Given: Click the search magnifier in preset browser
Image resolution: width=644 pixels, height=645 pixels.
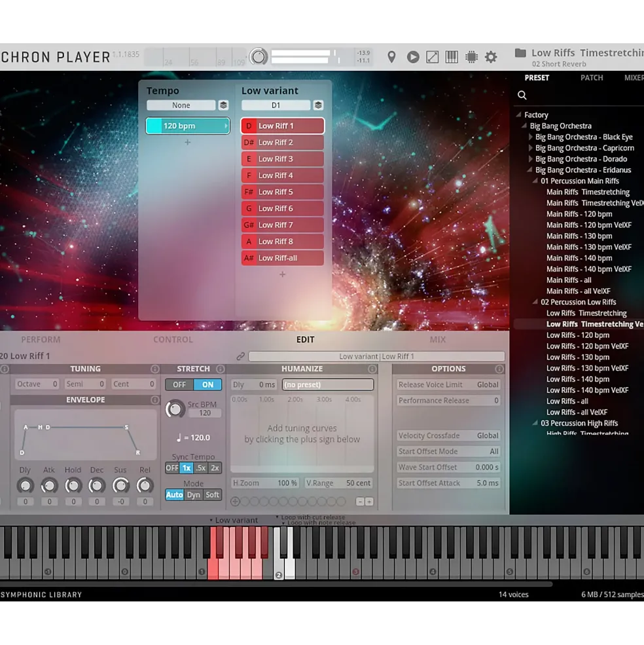Looking at the screenshot, I should coord(522,95).
